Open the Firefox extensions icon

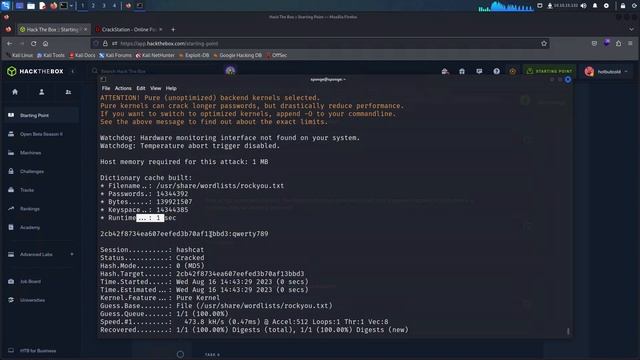pyautogui.click(x=619, y=43)
